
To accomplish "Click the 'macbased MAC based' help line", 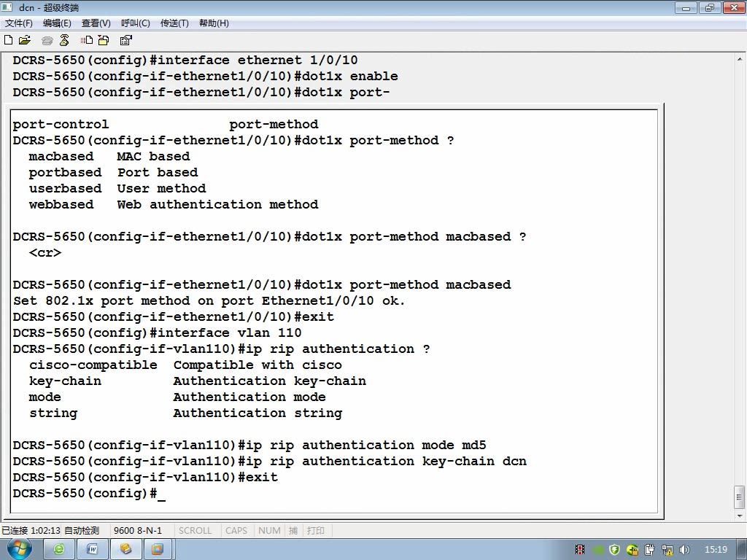I will pyautogui.click(x=109, y=157).
